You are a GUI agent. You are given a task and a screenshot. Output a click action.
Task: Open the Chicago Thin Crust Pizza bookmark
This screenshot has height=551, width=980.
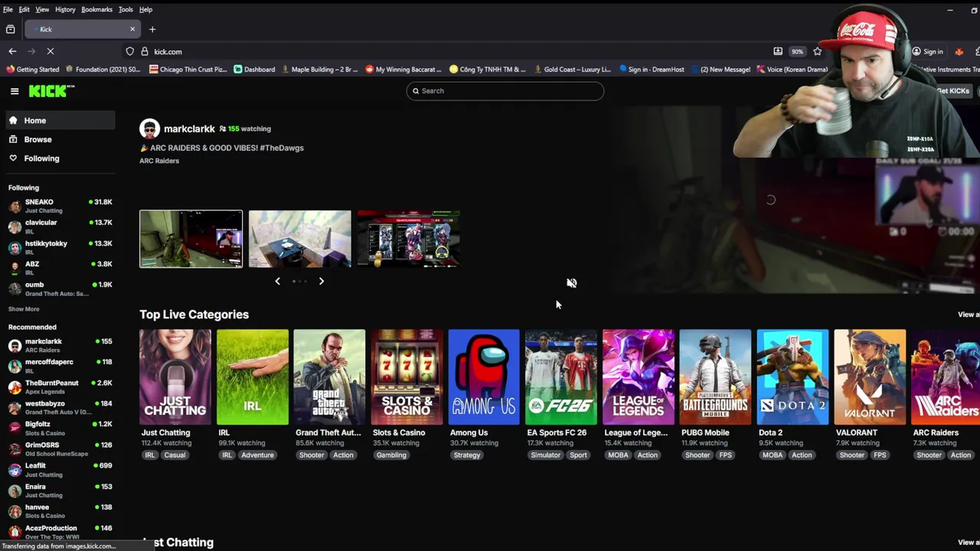point(188,70)
